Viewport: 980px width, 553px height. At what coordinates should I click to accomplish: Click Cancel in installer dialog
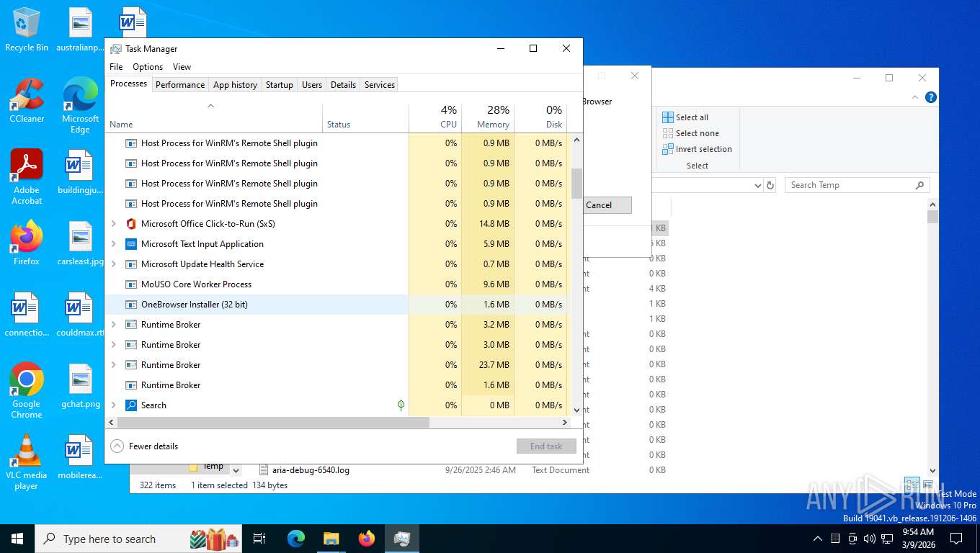599,205
